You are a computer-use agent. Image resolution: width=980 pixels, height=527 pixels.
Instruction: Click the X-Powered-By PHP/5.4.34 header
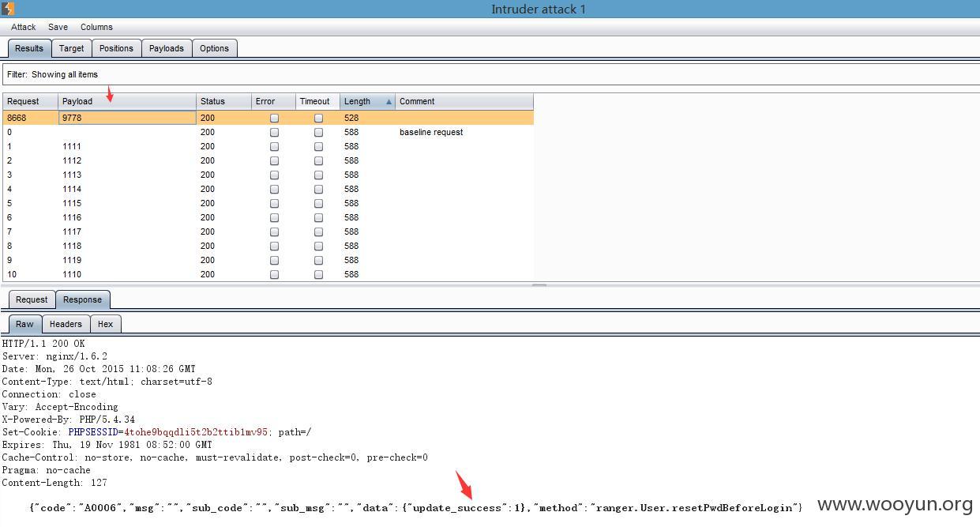click(x=69, y=420)
